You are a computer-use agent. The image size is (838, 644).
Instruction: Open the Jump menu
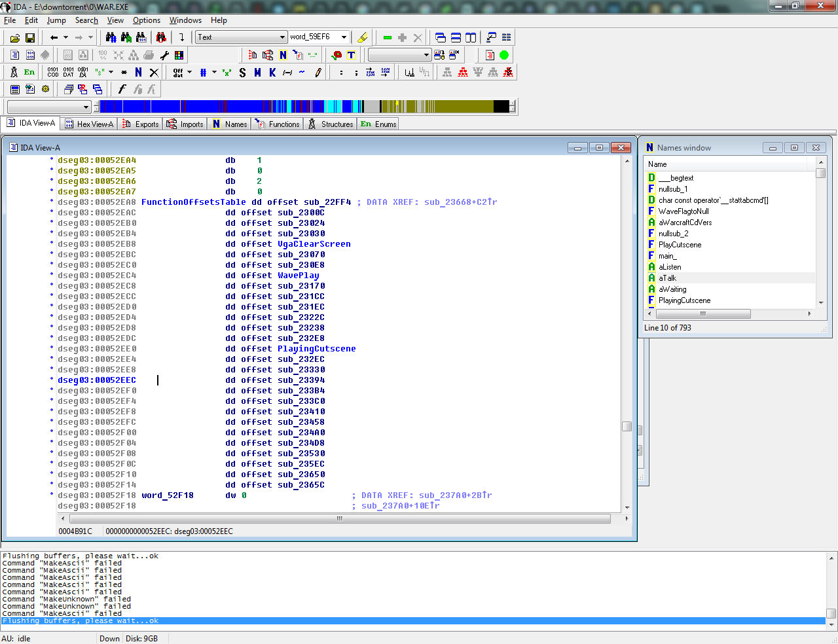(56, 20)
